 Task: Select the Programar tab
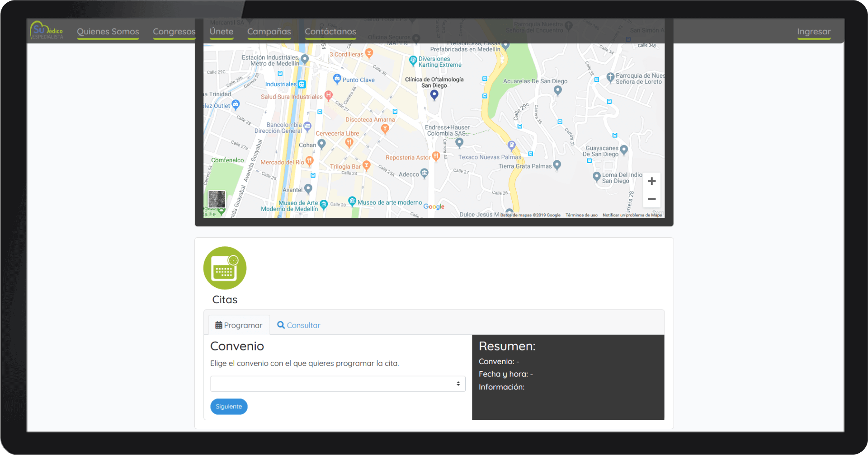tap(239, 325)
